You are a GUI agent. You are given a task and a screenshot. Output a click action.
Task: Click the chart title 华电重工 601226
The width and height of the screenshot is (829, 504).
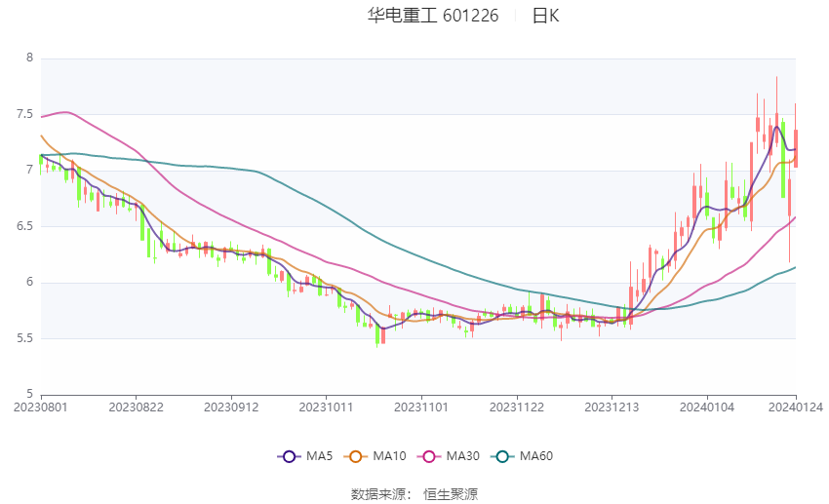coord(433,16)
